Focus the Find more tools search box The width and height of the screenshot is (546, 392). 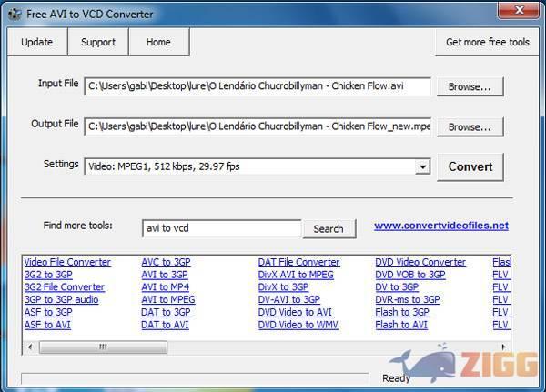tap(221, 228)
